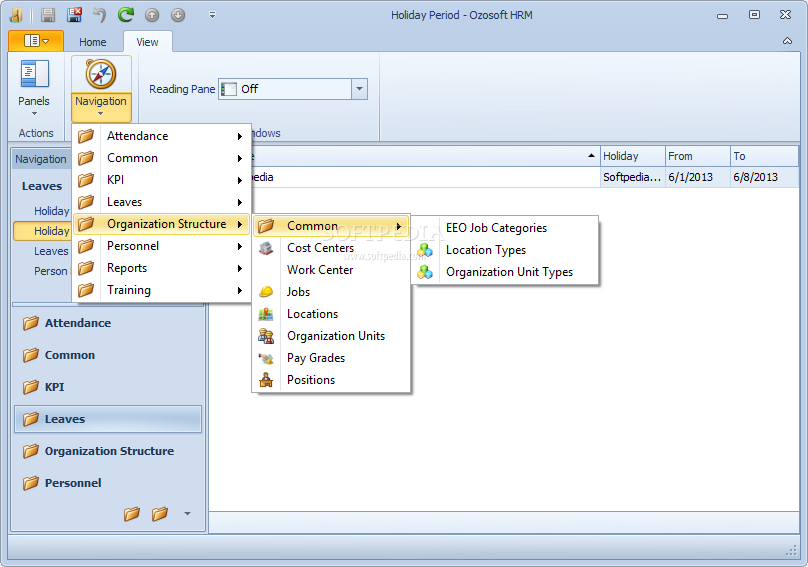Viewport: 808px width, 567px height.
Task: Click the Ozosoft HRM application icon
Action: click(x=16, y=15)
